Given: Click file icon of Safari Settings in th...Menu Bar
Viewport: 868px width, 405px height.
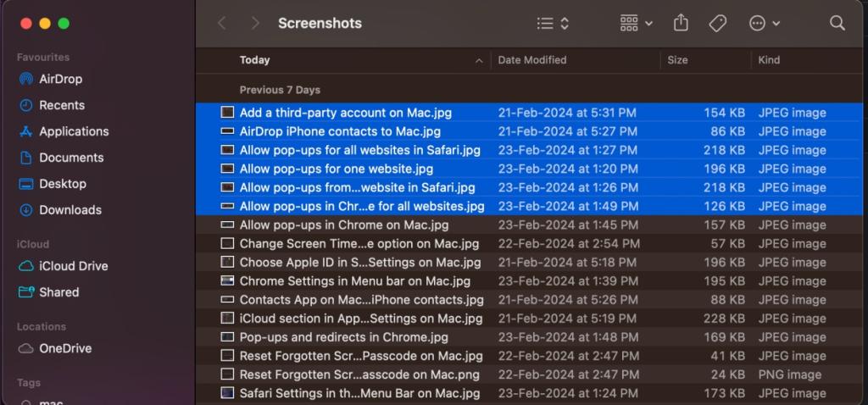Looking at the screenshot, I should [x=227, y=393].
